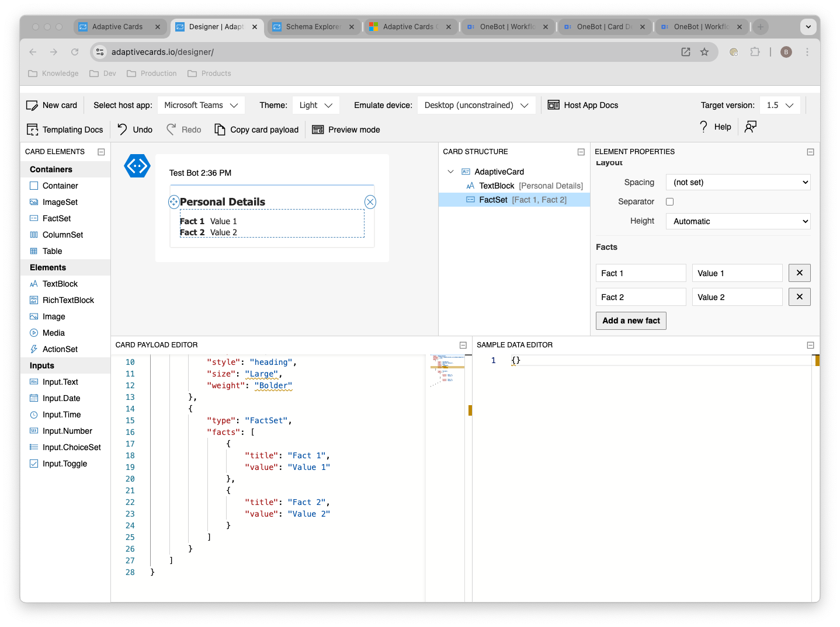The height and width of the screenshot is (627, 840).
Task: Open the Products bookmarks folder
Action: pos(209,74)
